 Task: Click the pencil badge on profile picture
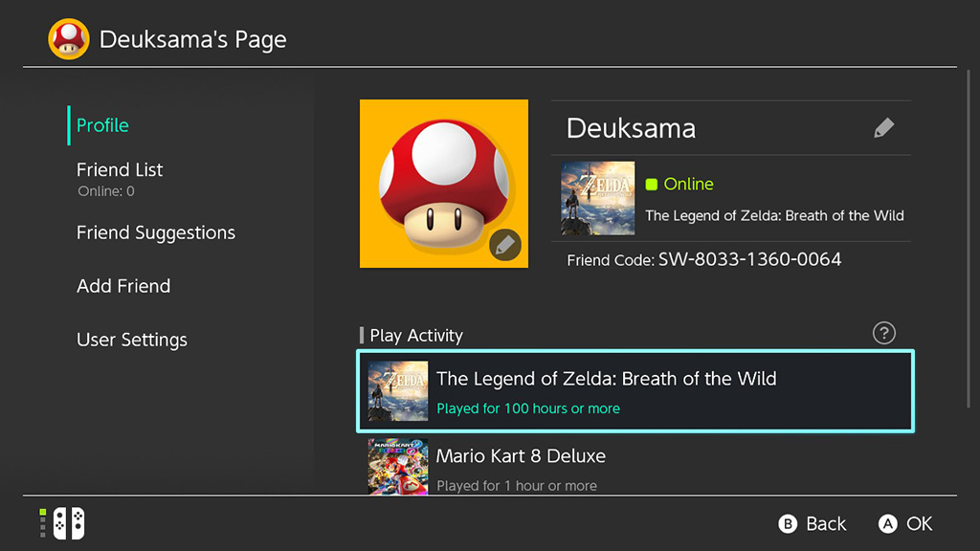pos(505,246)
